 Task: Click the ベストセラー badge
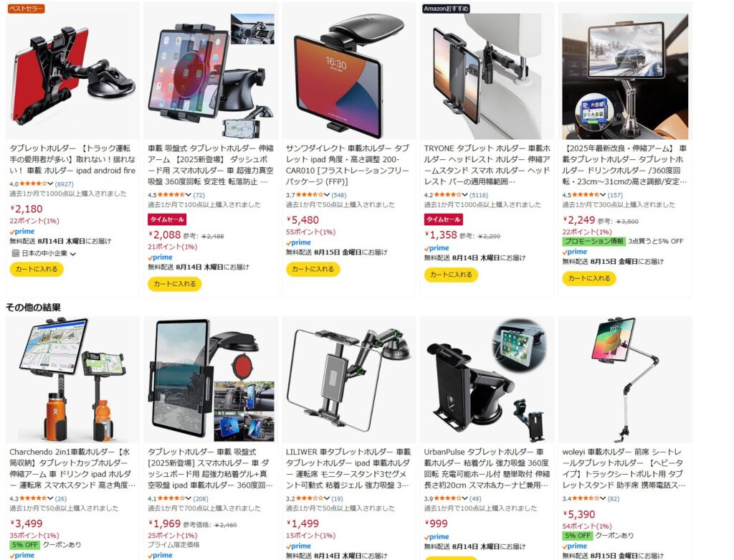[26, 9]
